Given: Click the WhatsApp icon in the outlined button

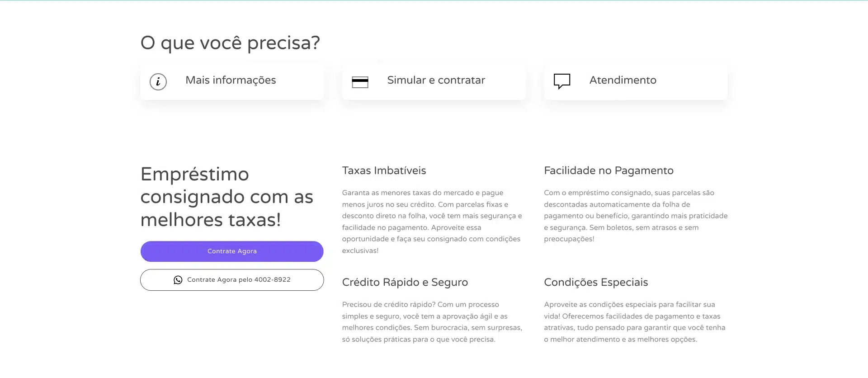Looking at the screenshot, I should tap(178, 280).
